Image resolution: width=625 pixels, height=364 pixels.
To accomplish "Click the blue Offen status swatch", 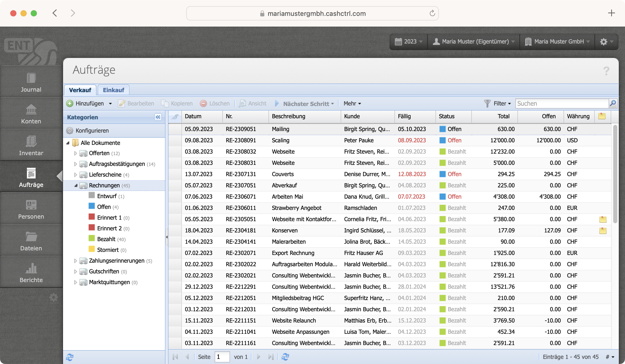I will 92,206.
